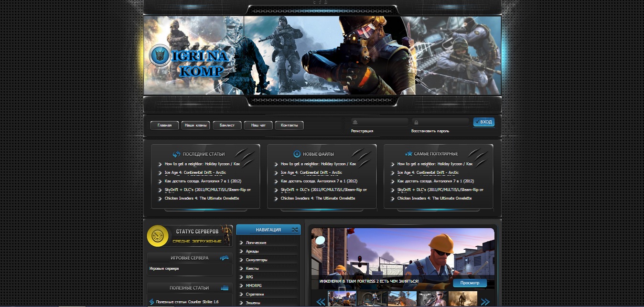Click the Статус серверов banner
644x307 pixels.
pos(190,236)
